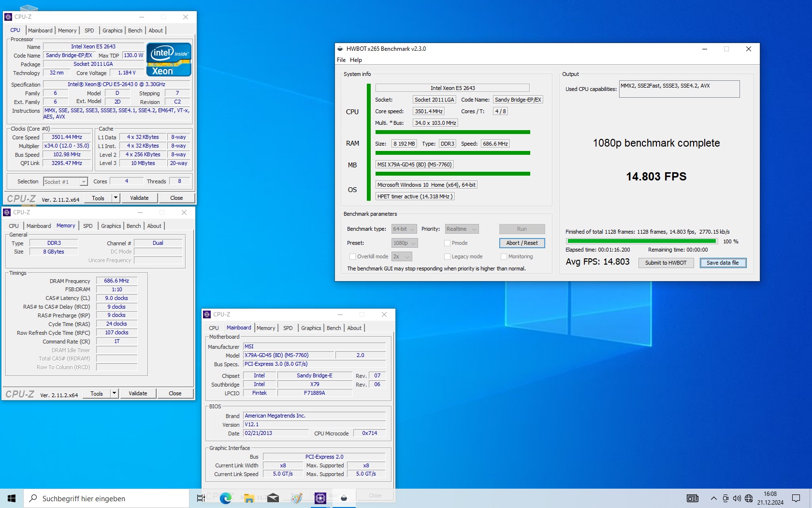The image size is (812, 508).
Task: Open network settings globe icon in tray
Action: click(x=749, y=498)
